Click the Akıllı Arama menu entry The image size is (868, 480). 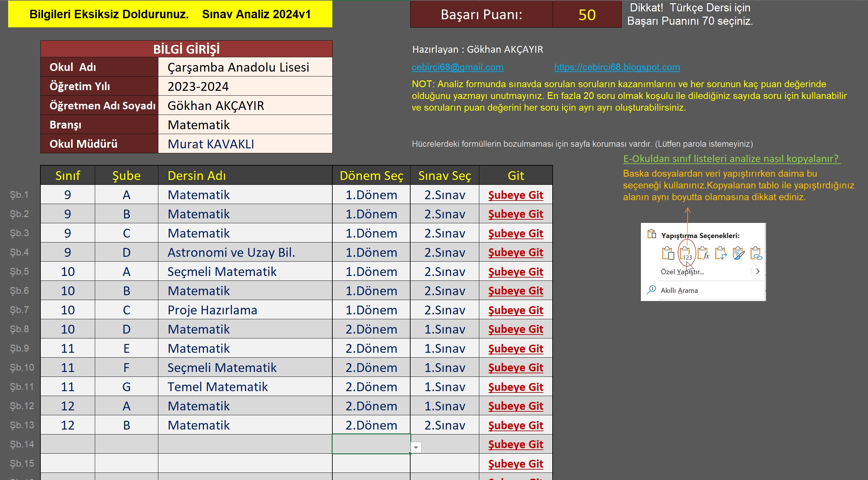point(679,291)
